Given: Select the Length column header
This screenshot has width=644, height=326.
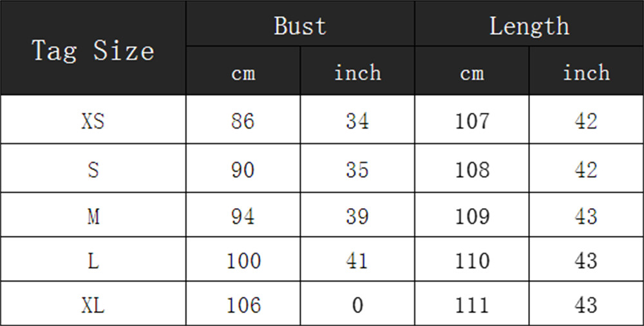Looking at the screenshot, I should tap(529, 26).
